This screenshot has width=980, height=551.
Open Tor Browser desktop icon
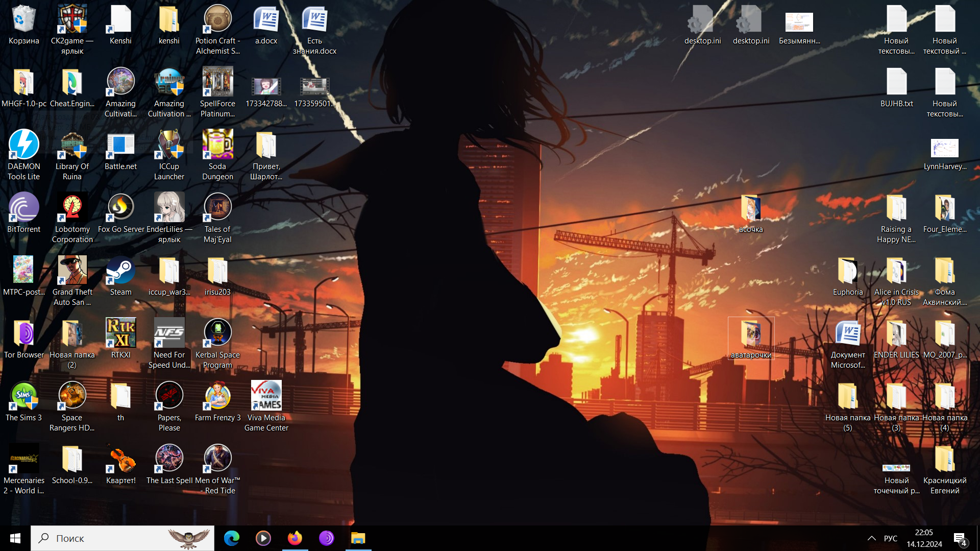(x=23, y=339)
